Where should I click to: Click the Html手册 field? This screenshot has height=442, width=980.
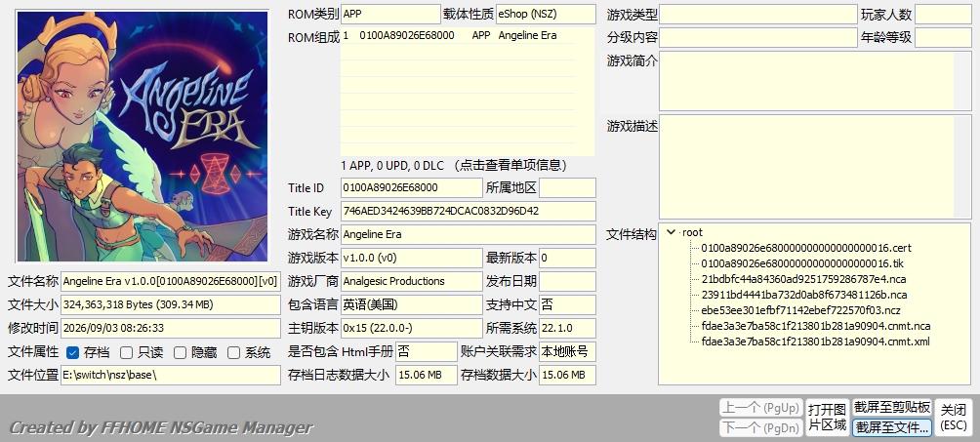427,351
